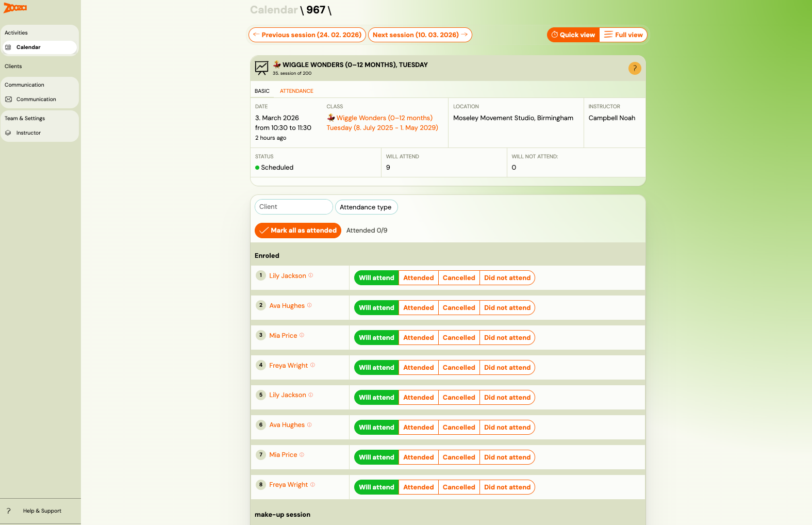Set row 1 Lily Jackson to Cancelled
This screenshot has height=525, width=812.
[459, 278]
